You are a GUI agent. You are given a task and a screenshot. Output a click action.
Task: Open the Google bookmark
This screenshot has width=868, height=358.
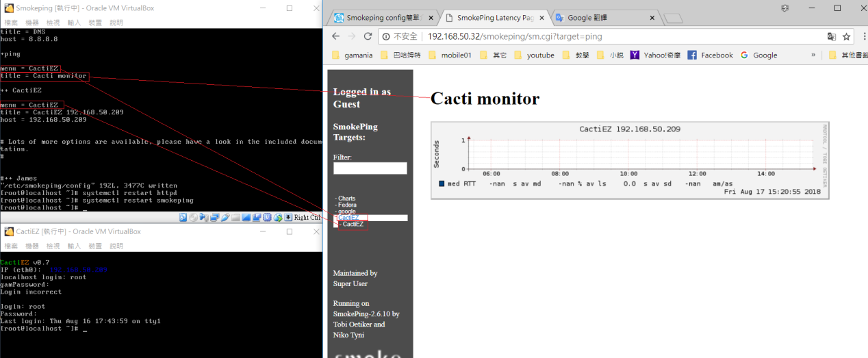click(x=758, y=55)
